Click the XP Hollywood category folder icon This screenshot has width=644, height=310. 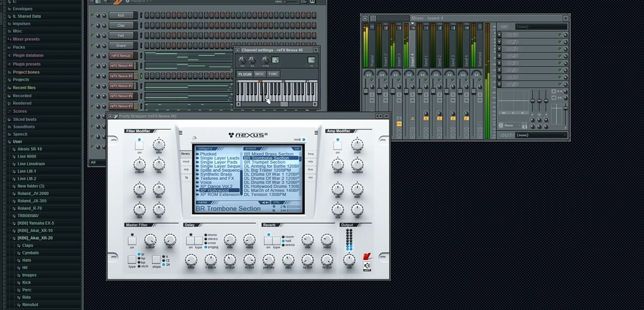click(197, 190)
